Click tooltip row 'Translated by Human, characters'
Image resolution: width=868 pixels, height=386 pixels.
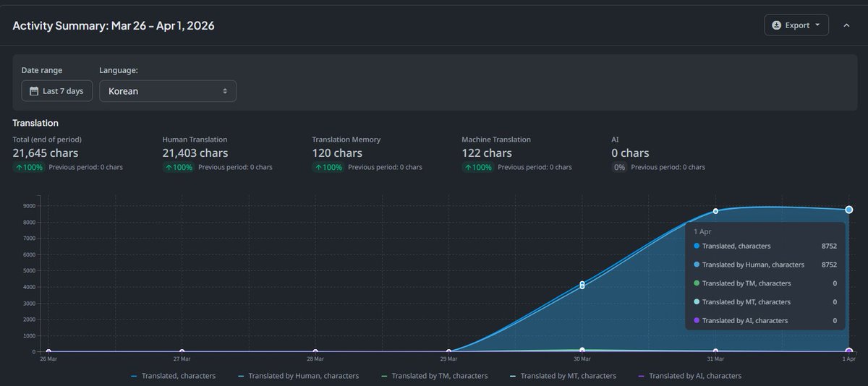click(765, 265)
